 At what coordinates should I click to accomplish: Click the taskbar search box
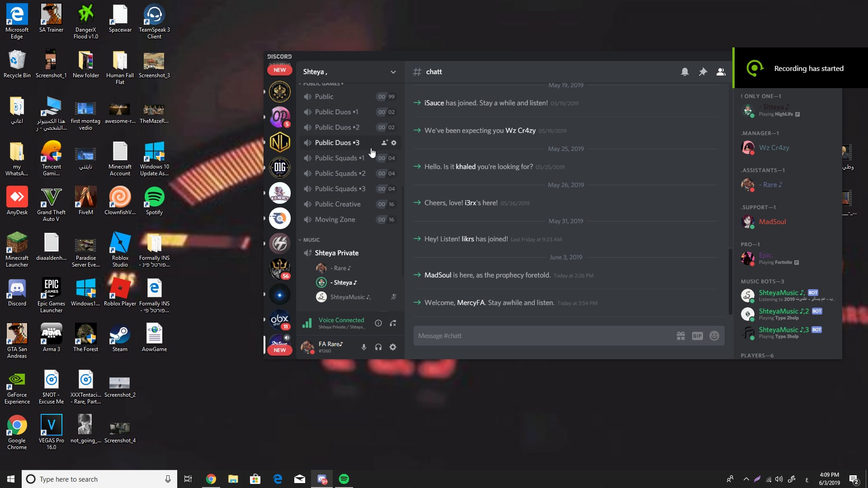pyautogui.click(x=99, y=479)
